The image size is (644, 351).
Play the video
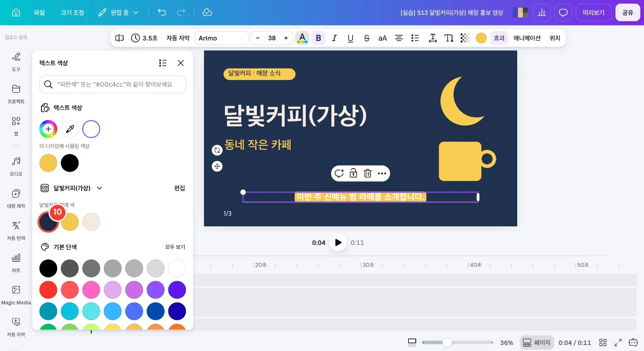(x=338, y=242)
